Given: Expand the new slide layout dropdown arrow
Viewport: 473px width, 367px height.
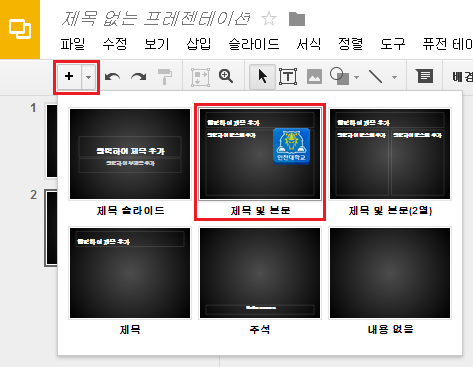Looking at the screenshot, I should point(89,77).
